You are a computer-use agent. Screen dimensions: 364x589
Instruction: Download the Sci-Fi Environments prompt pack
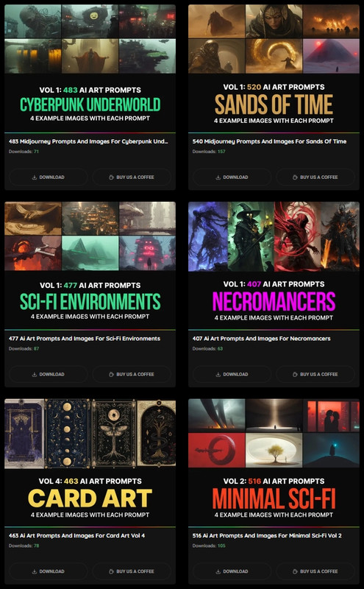coord(49,375)
